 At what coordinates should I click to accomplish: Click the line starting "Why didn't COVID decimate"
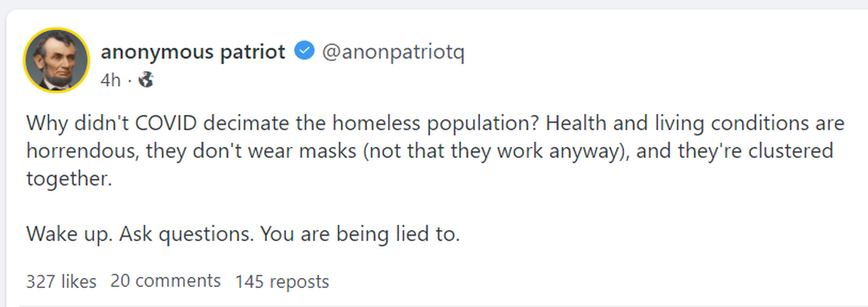(435, 123)
